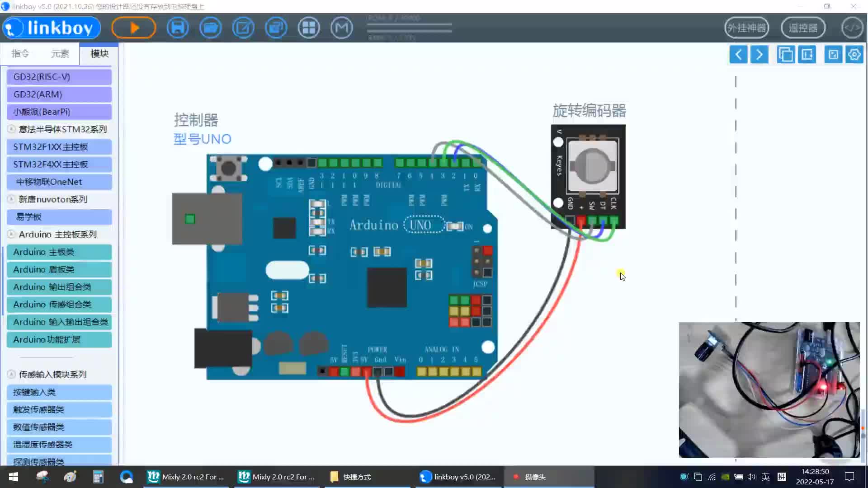Open the Wi-Fi network tray icon
The image size is (868, 488).
[x=712, y=477]
